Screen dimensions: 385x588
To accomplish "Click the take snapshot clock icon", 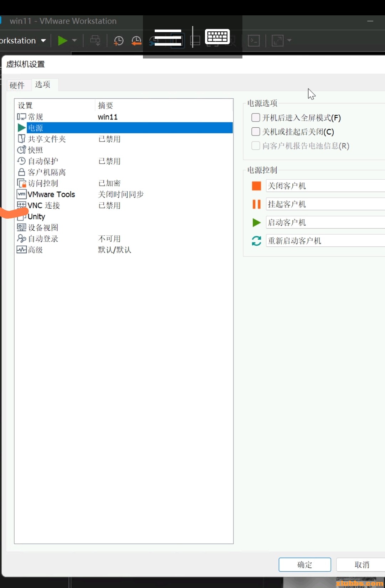I will [118, 41].
